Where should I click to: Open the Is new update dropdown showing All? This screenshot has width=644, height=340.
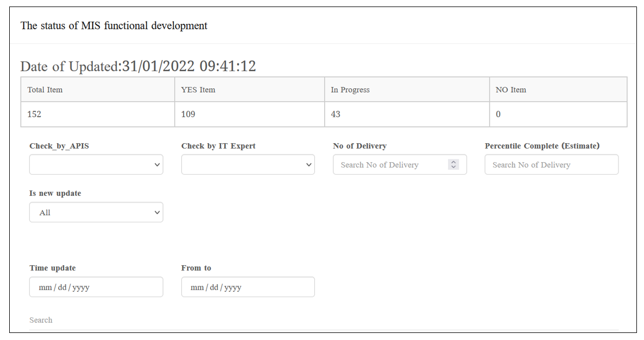[x=96, y=213]
